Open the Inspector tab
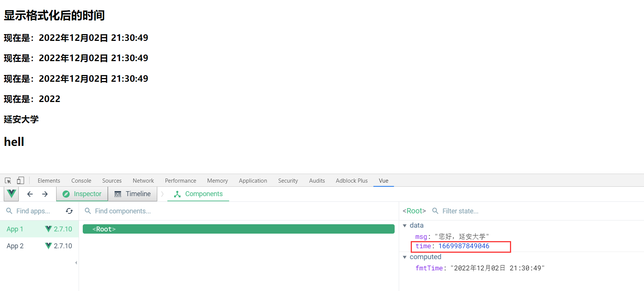This screenshot has width=644, height=291. pos(82,194)
